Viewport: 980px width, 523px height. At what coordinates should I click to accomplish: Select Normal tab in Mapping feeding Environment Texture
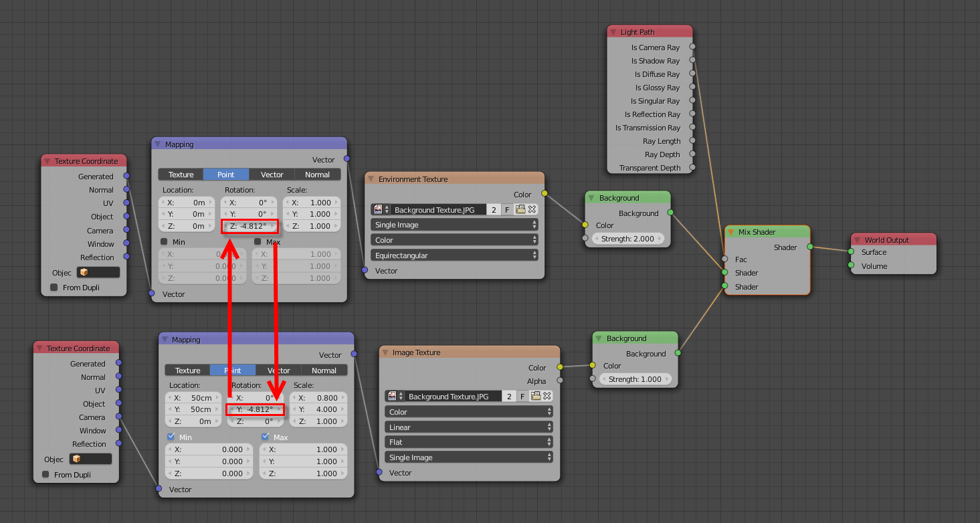click(317, 175)
